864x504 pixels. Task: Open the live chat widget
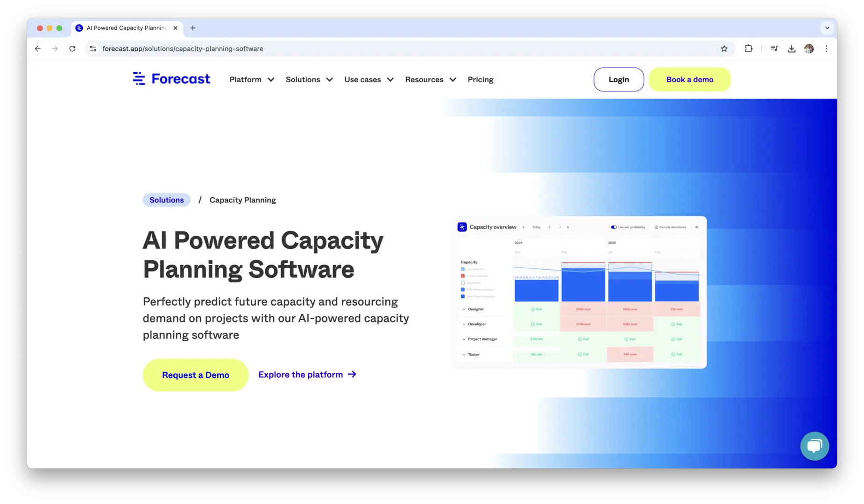coord(814,446)
